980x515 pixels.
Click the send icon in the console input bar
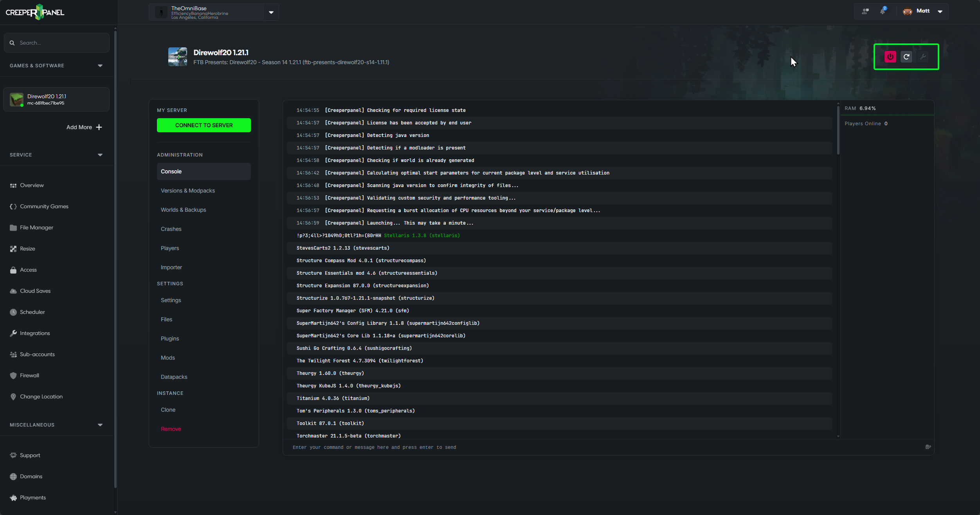tap(928, 447)
